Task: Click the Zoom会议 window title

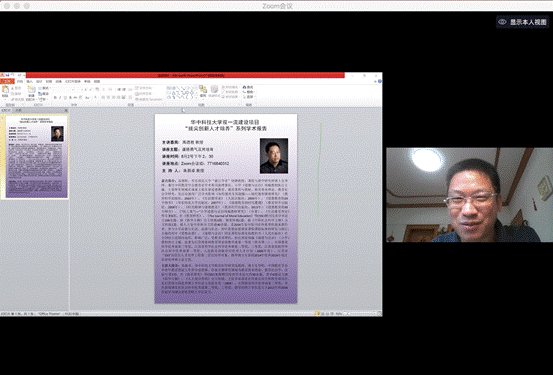Action: point(277,6)
